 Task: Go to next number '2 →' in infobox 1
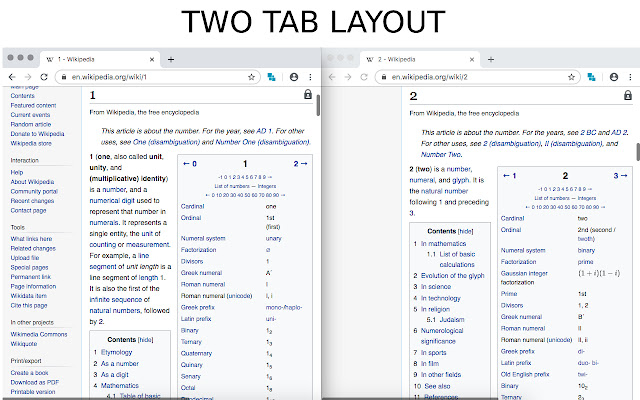(x=300, y=164)
